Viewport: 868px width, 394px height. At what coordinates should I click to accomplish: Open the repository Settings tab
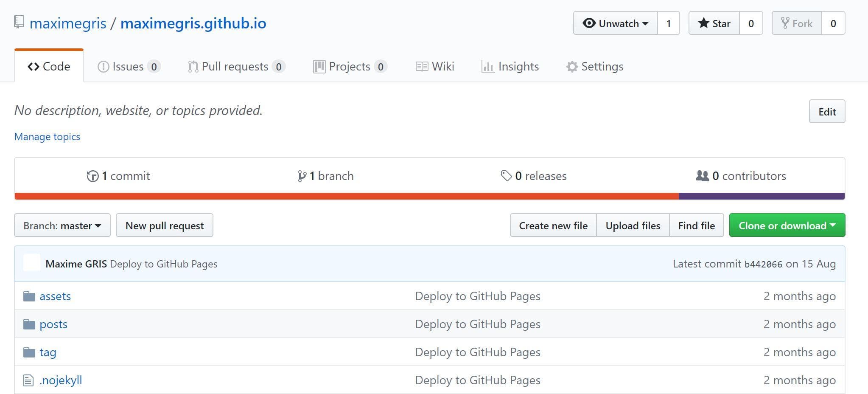[x=594, y=66]
